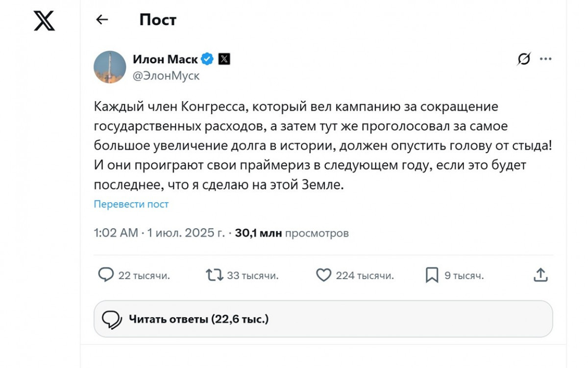Like the post with heart icon

(323, 275)
